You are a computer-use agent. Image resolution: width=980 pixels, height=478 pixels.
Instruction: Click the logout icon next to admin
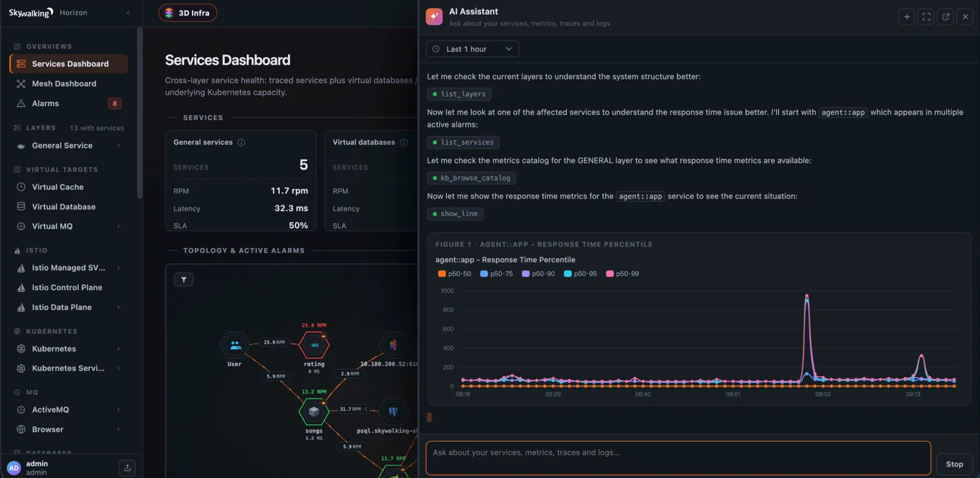(127, 468)
